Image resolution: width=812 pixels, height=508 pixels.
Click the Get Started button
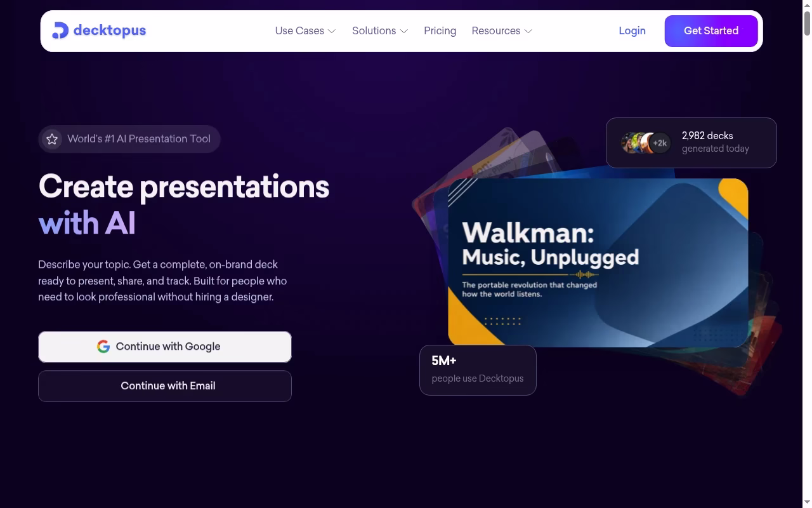pos(711,30)
